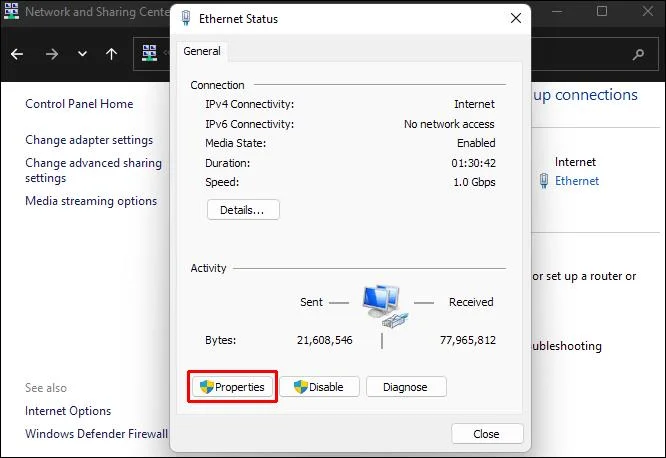Click the Disable button
Image resolution: width=666 pixels, height=458 pixels.
(x=319, y=387)
